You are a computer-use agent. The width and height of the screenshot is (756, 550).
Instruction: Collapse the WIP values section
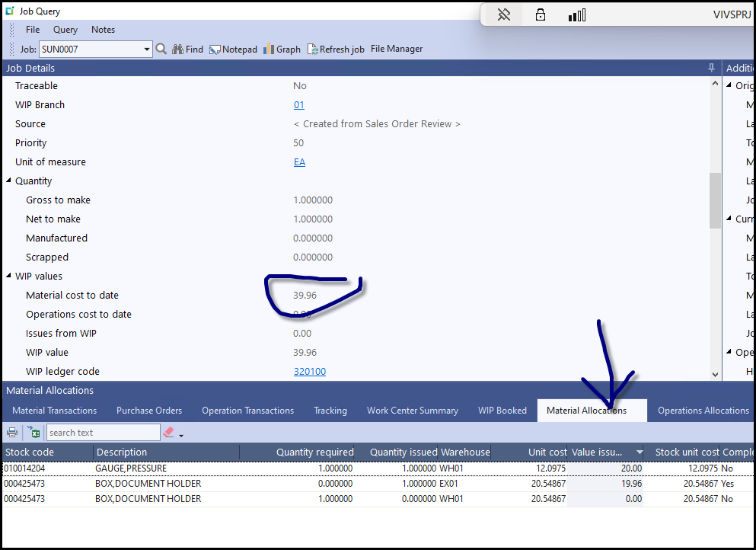[x=9, y=277]
